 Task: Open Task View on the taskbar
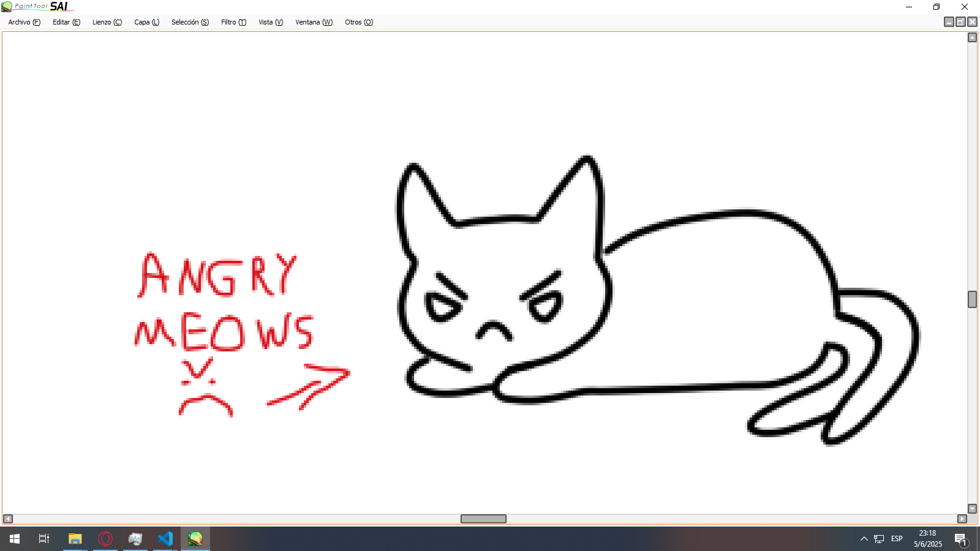44,539
